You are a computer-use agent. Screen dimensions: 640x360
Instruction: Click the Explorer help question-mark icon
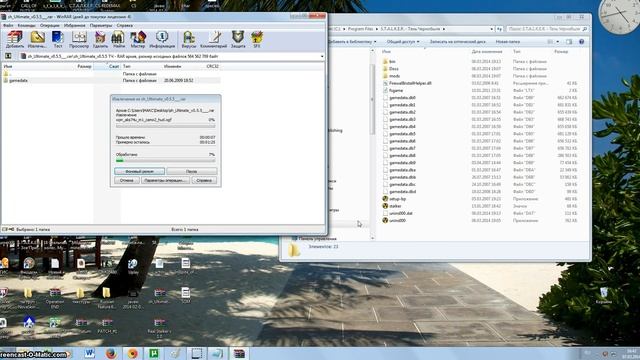[x=582, y=42]
